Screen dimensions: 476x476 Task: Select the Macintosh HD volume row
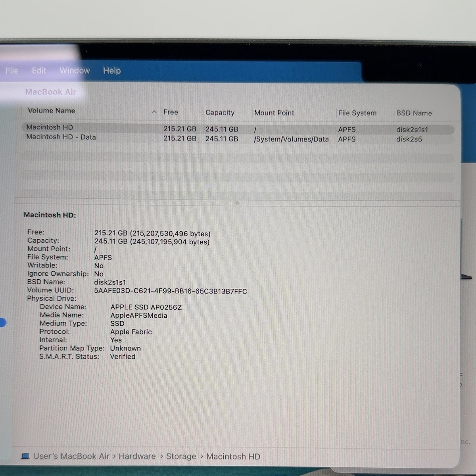click(237, 129)
